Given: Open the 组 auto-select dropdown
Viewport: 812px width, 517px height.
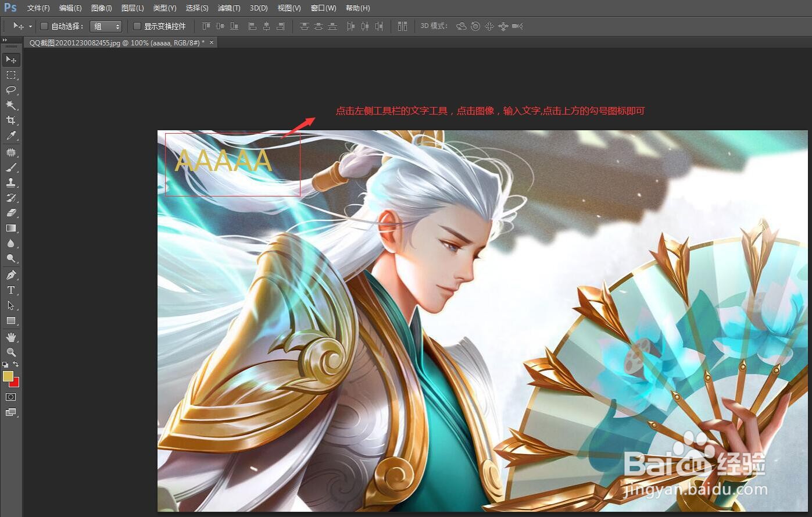Looking at the screenshot, I should (x=106, y=26).
